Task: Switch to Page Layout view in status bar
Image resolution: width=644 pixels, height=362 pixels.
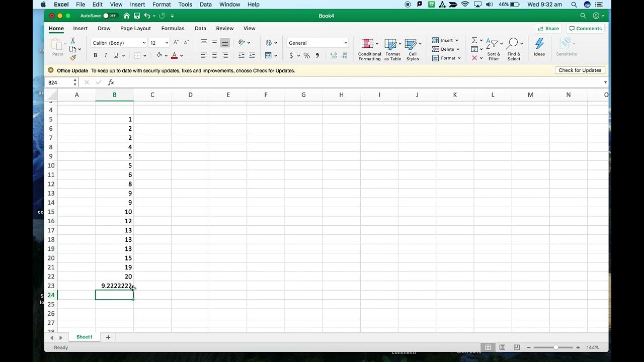Action: [502, 347]
